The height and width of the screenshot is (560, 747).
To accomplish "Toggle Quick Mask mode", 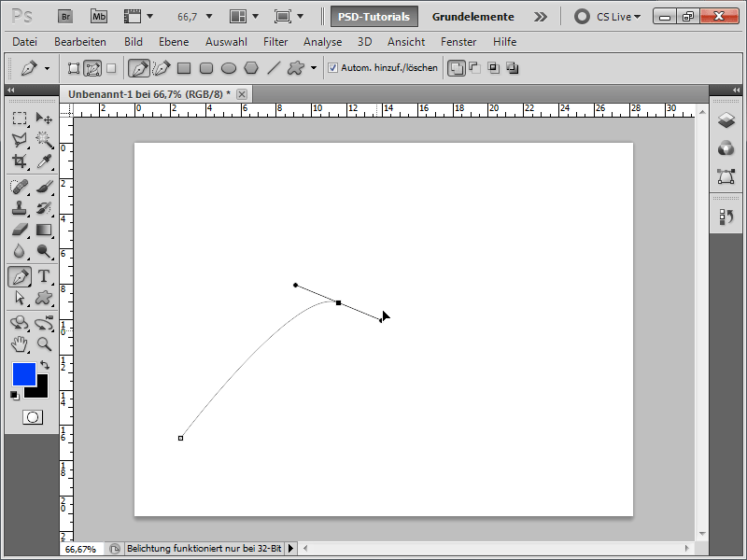I will coord(33,417).
